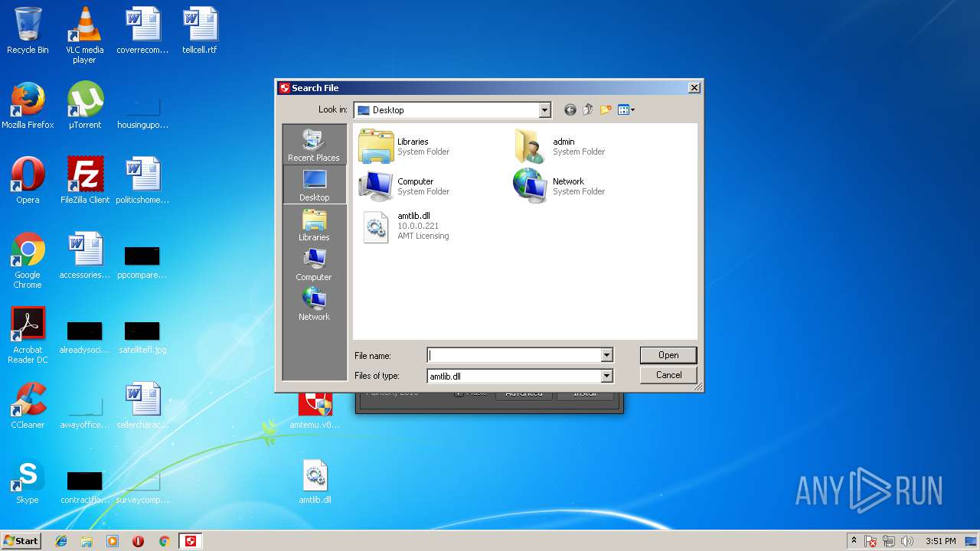
Task: Click the File name input field
Action: click(514, 355)
